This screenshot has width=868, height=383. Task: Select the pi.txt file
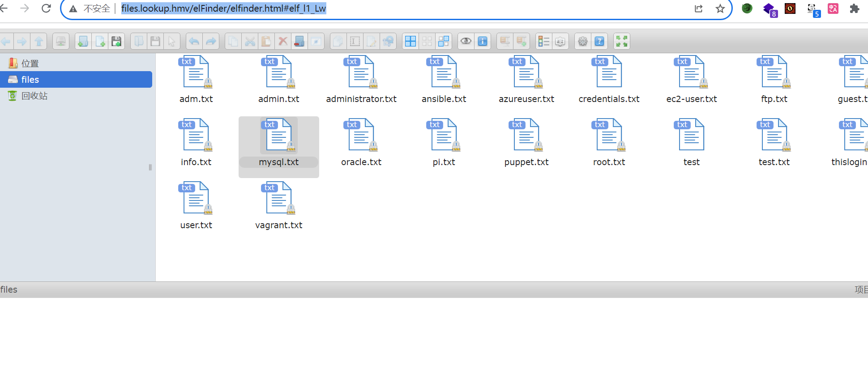click(444, 143)
